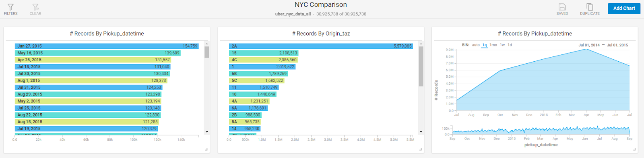Switch bin size to 1mo
The image size is (644, 158).
pos(493,45)
